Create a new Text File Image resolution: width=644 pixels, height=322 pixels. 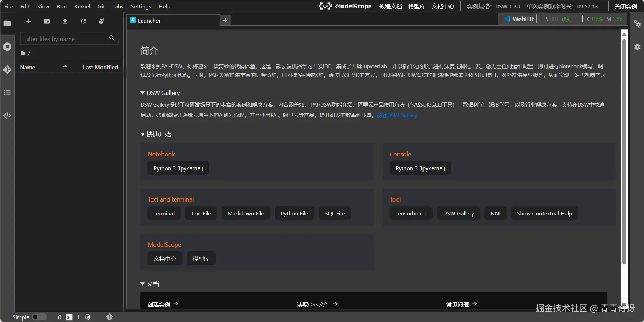tap(201, 213)
